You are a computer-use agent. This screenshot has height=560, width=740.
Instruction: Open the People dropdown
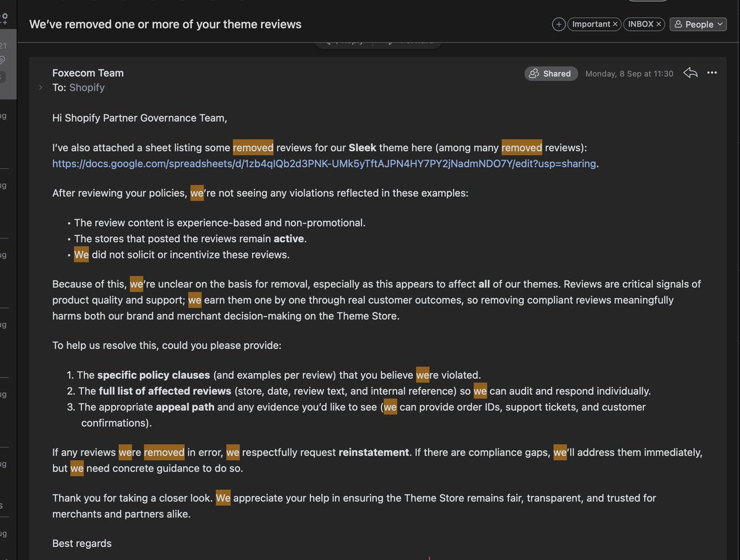click(x=698, y=24)
